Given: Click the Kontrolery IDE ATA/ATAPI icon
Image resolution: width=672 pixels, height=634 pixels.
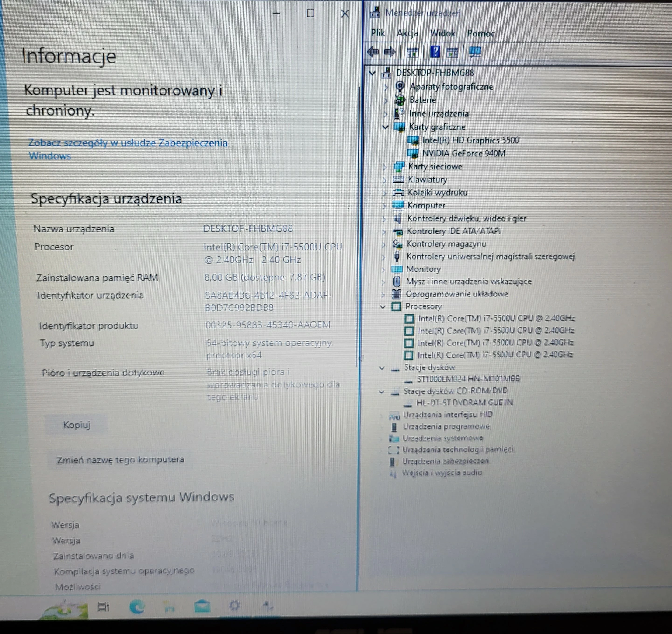Looking at the screenshot, I should (398, 231).
